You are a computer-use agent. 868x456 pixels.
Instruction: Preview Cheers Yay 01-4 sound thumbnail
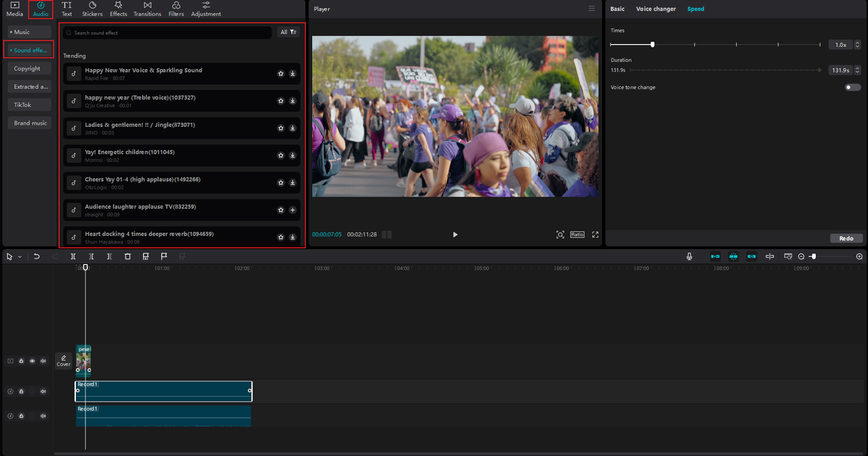point(74,183)
